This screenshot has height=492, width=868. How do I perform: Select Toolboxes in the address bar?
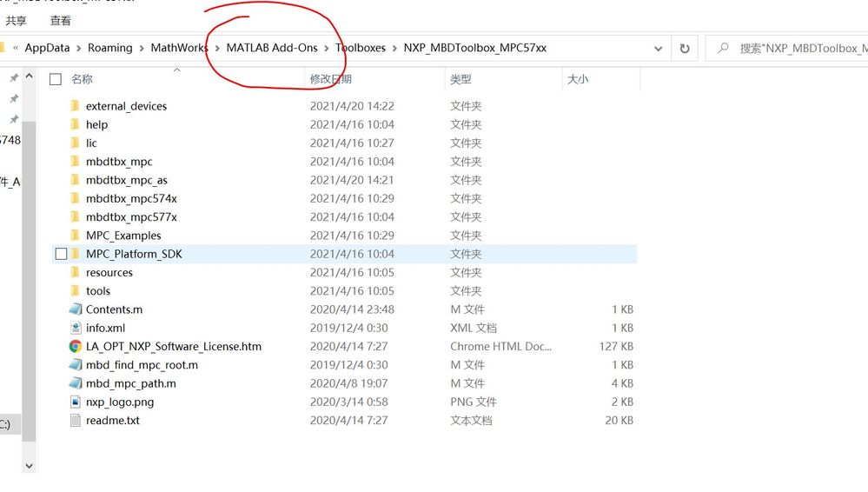[361, 48]
